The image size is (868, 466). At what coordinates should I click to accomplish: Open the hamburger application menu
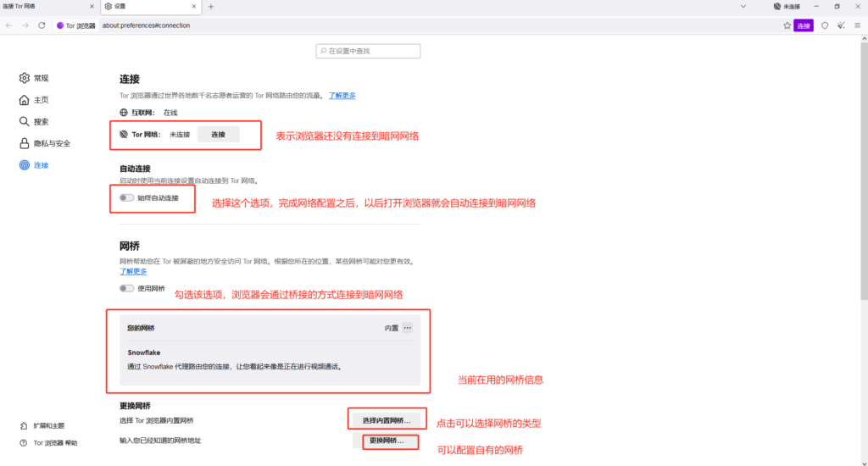coord(857,25)
